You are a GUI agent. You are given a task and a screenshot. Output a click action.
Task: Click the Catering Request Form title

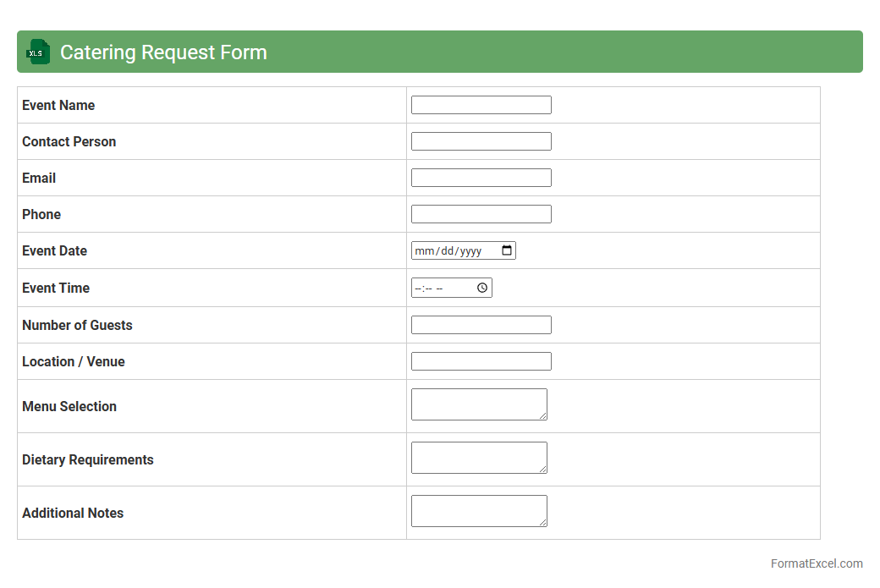click(x=163, y=52)
